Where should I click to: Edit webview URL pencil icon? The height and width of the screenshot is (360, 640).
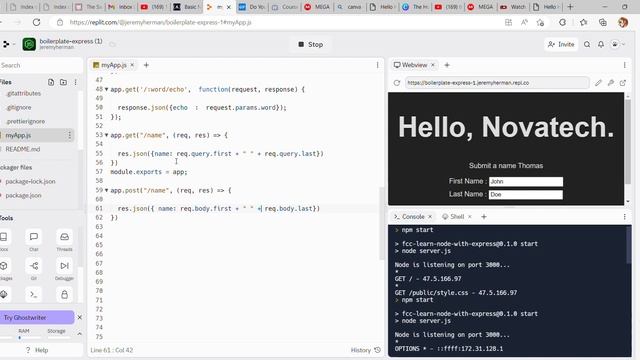[598, 83]
